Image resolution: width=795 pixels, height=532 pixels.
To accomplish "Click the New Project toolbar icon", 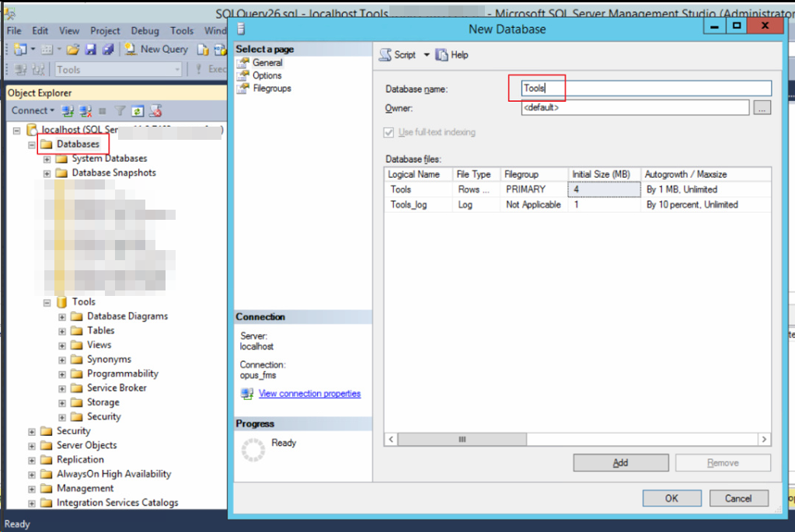I will tap(20, 49).
